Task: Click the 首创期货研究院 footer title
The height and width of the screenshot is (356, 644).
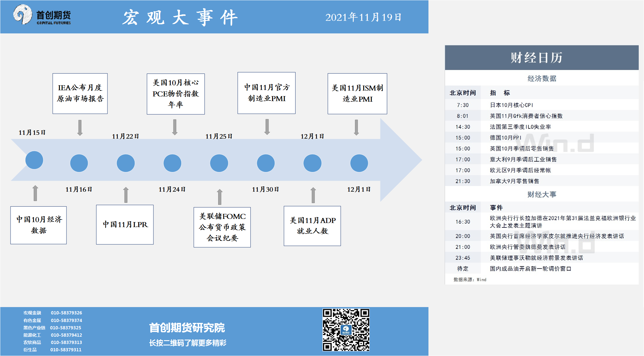Action: 187,328
